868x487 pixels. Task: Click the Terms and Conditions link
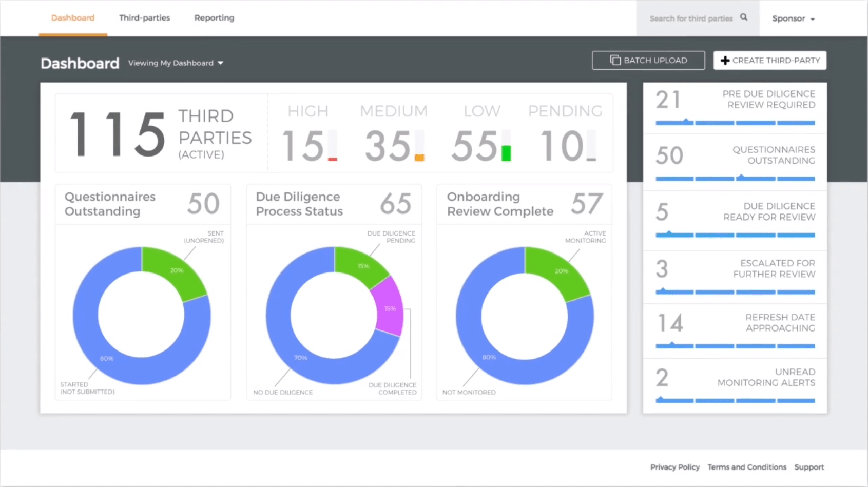click(x=747, y=466)
